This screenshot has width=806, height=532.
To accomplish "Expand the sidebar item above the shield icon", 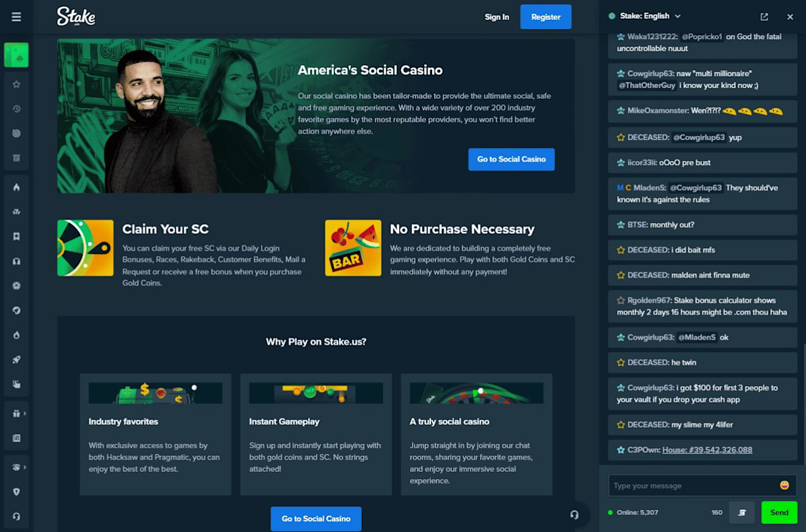I will coord(19,467).
